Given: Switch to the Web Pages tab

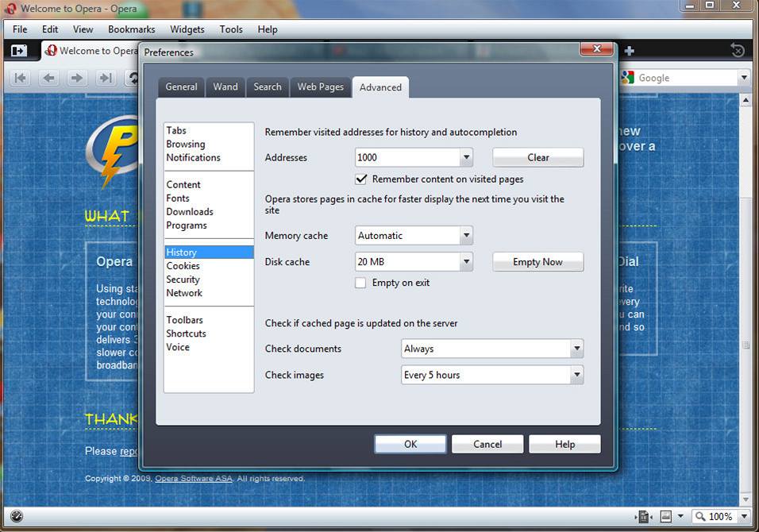Looking at the screenshot, I should tap(320, 87).
